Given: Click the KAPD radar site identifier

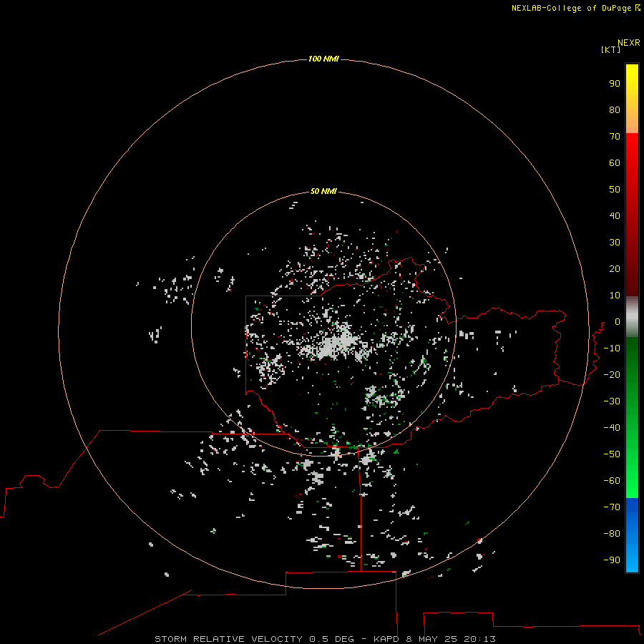Looking at the screenshot, I should [x=386, y=639].
